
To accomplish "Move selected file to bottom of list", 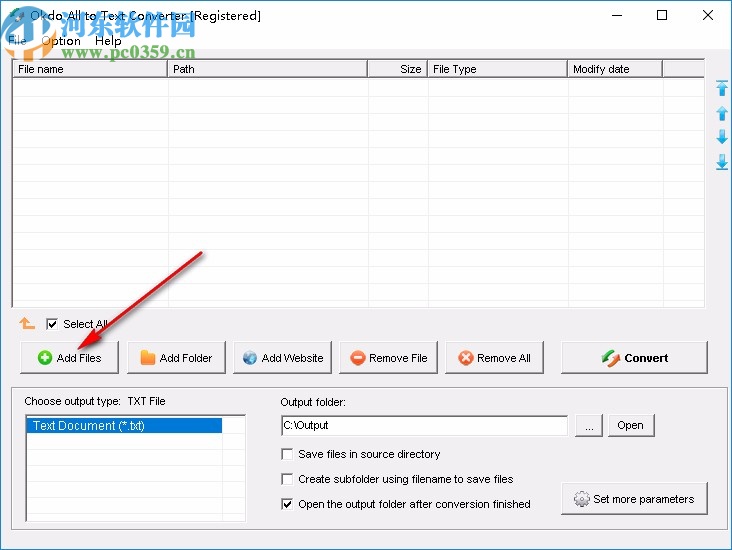I will (722, 162).
